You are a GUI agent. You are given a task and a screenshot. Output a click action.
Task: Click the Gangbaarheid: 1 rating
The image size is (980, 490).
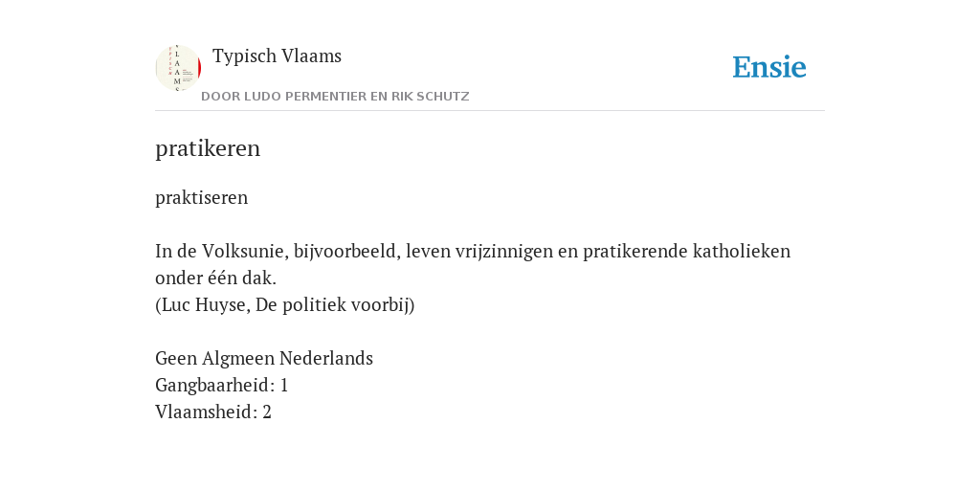[222, 386]
